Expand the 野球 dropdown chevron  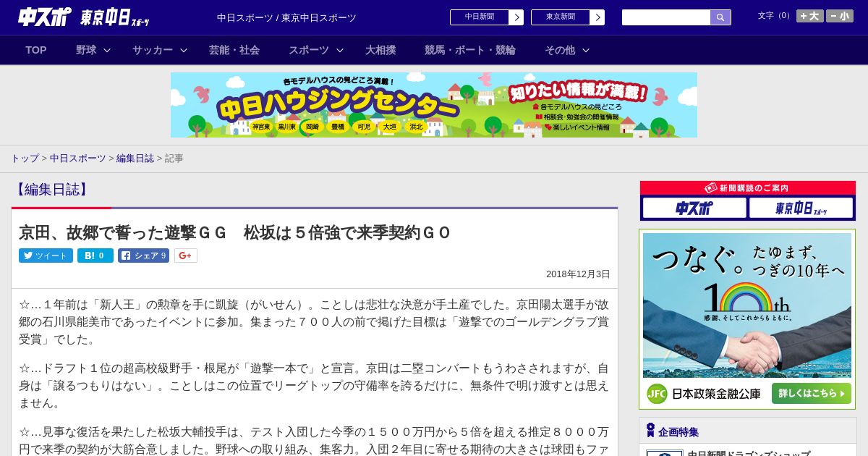pyautogui.click(x=107, y=50)
